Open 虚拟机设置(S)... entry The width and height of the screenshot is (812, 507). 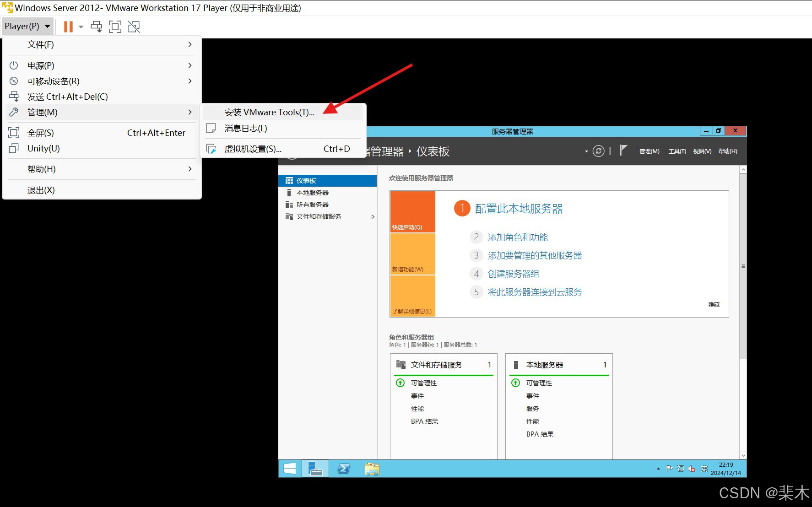click(x=283, y=149)
